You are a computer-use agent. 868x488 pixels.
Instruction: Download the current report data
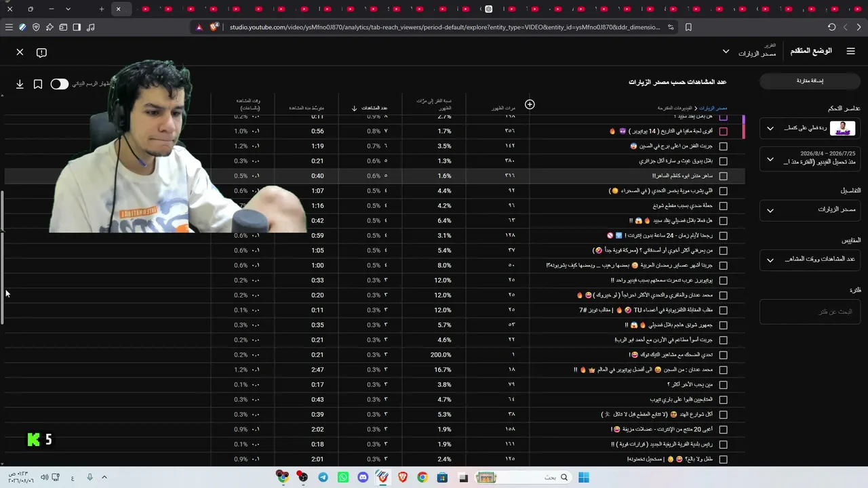pos(20,84)
